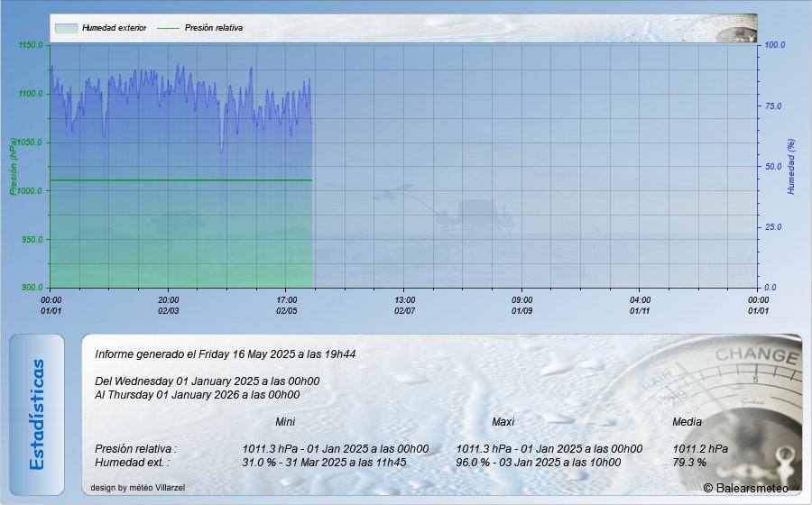Click the maximum humidity value '96.0 %'
This screenshot has width=812, height=505.
coord(473,462)
